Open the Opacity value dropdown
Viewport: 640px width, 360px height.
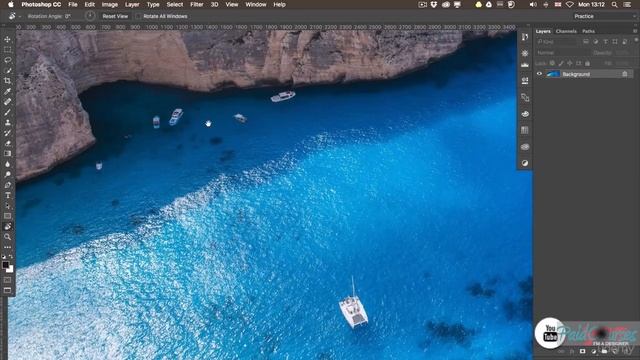coord(623,53)
